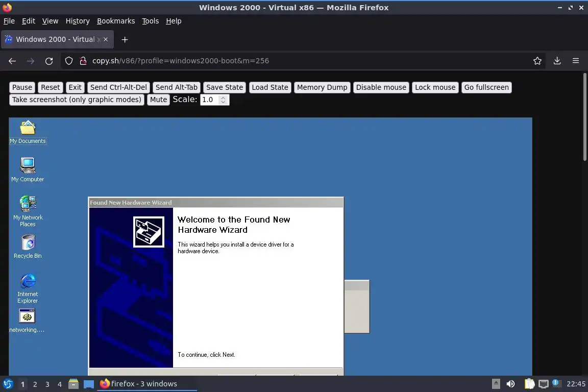Image resolution: width=588 pixels, height=392 pixels.
Task: Click the 'Welcome to the Found New Hardware Wizard' heading
Action: [x=234, y=225]
